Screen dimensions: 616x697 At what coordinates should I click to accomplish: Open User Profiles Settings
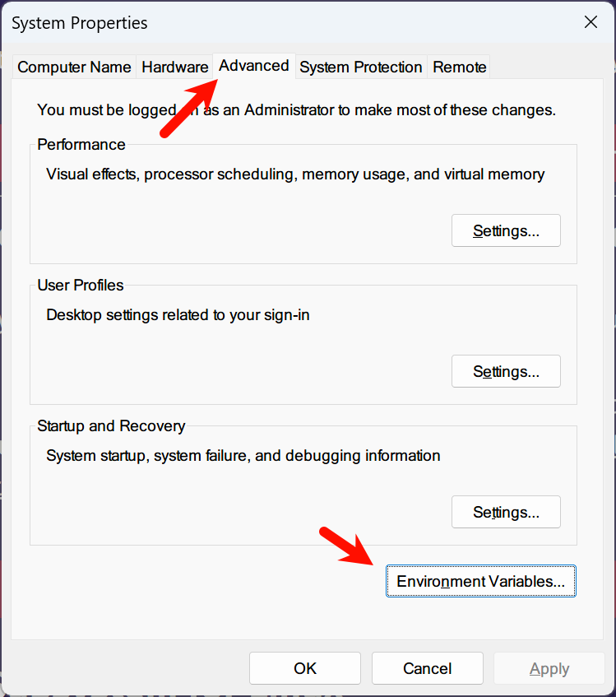(x=506, y=372)
